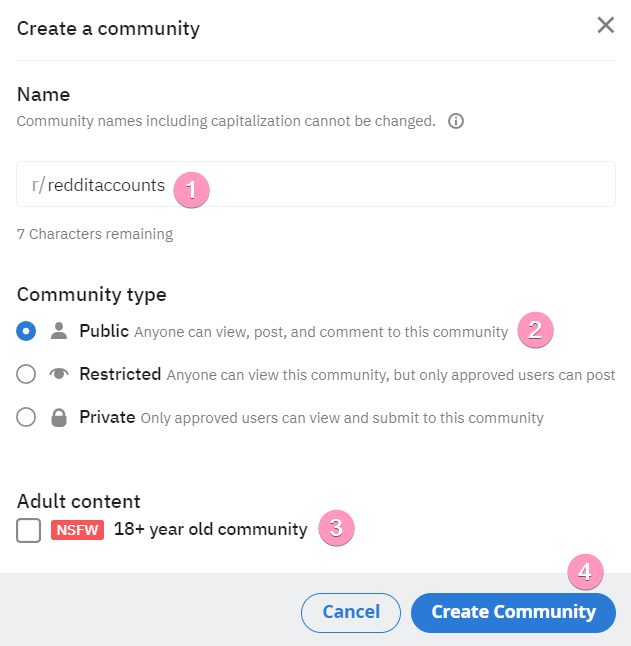Click the lock icon next to Private

(59, 418)
